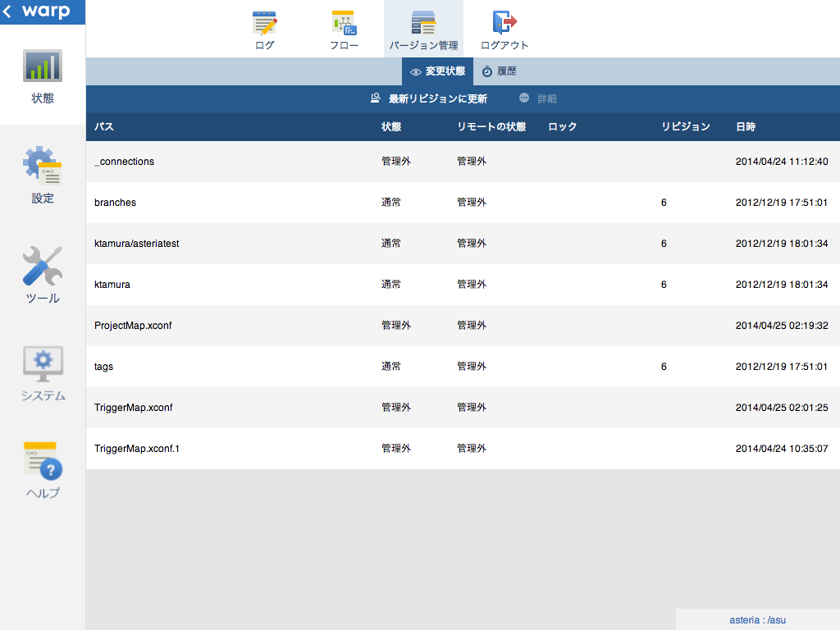The image size is (840, 630).
Task: Open the ヘルプ question mark icon
Action: tap(43, 461)
